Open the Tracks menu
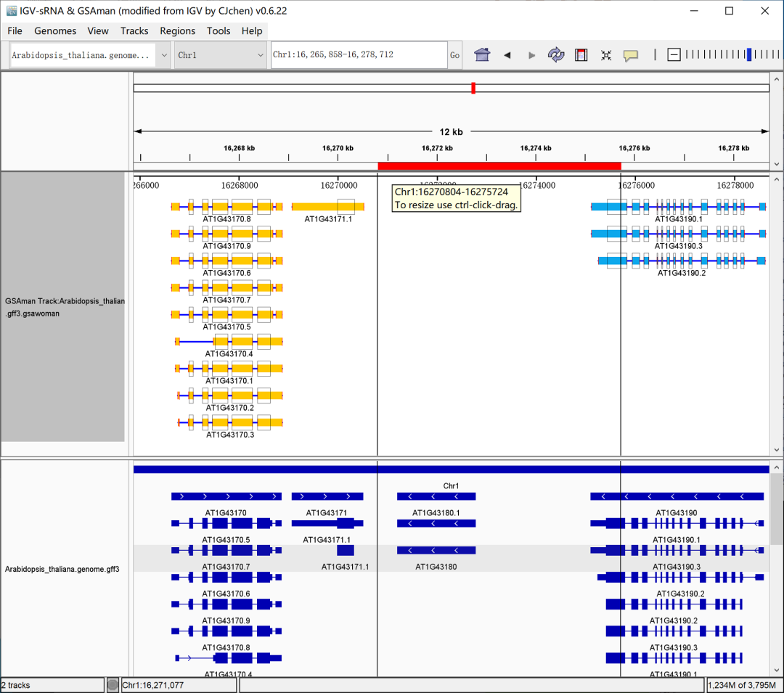The height and width of the screenshot is (693, 784). [x=134, y=30]
